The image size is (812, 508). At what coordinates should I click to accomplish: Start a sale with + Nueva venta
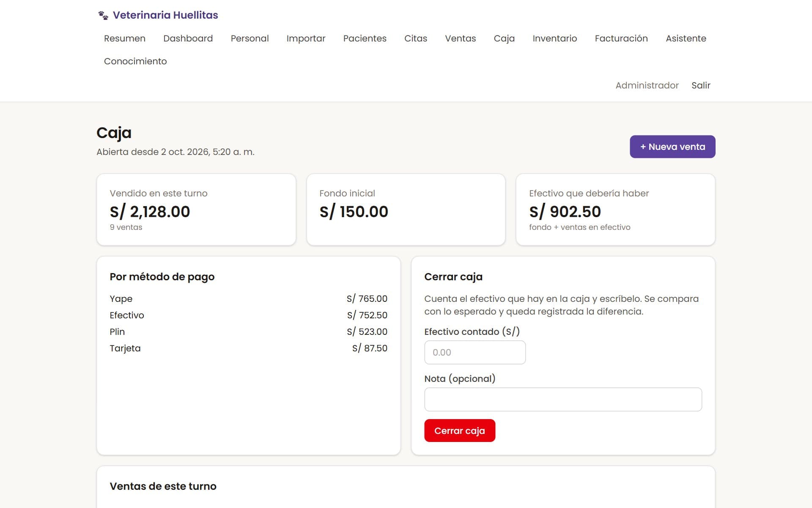coord(672,147)
